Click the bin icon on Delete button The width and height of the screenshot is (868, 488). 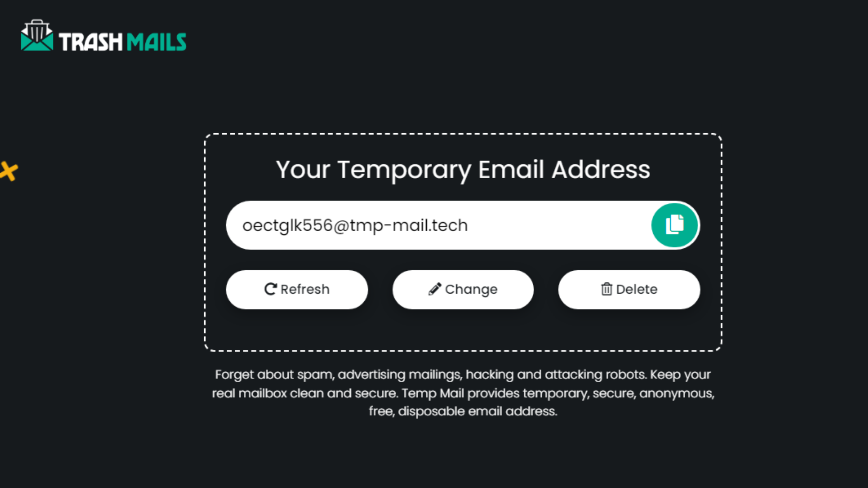coord(607,289)
